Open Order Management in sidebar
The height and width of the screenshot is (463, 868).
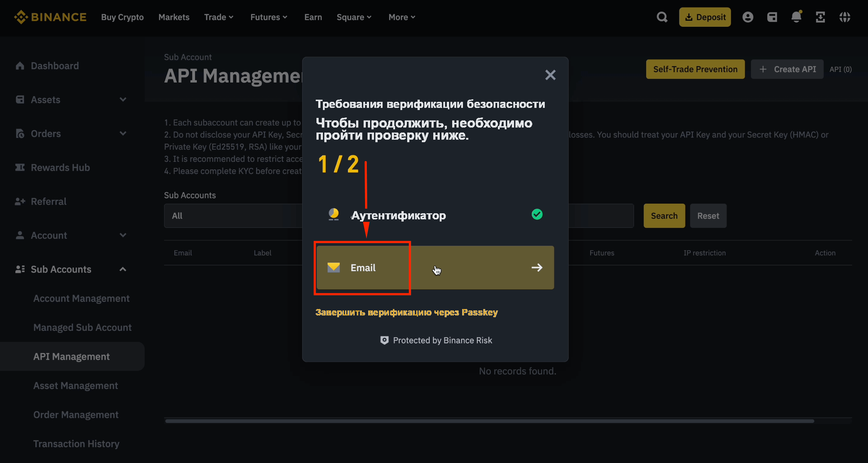(x=76, y=415)
